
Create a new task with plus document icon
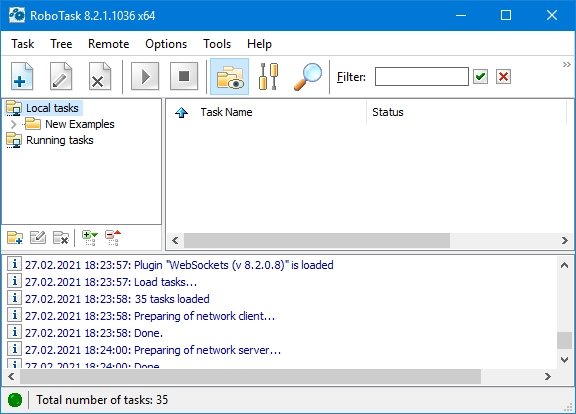(22, 76)
